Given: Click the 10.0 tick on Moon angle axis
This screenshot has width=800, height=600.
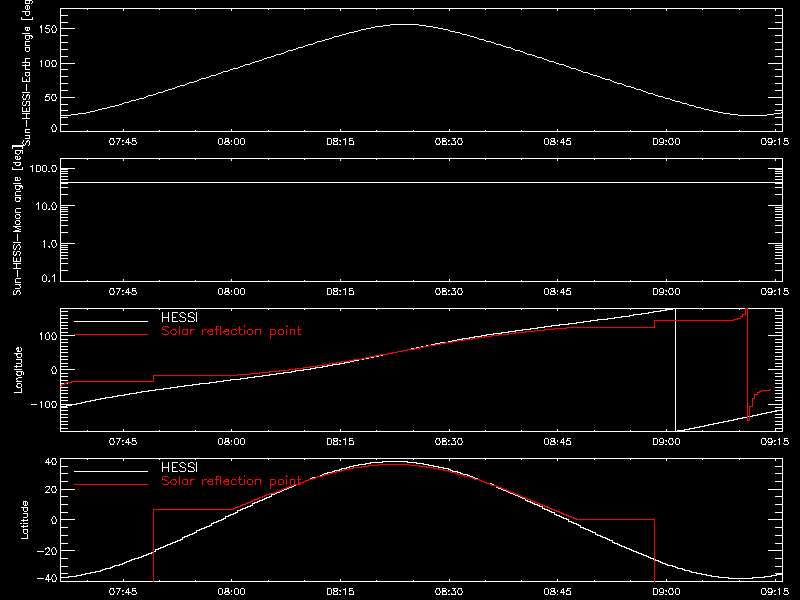Looking at the screenshot, I should pos(46,207).
